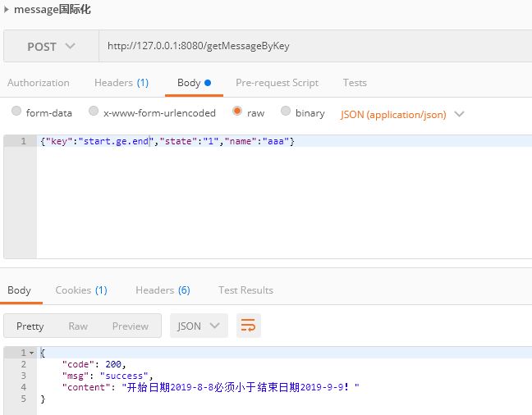Open the Test Results tab
532x415 pixels.
[x=245, y=290]
